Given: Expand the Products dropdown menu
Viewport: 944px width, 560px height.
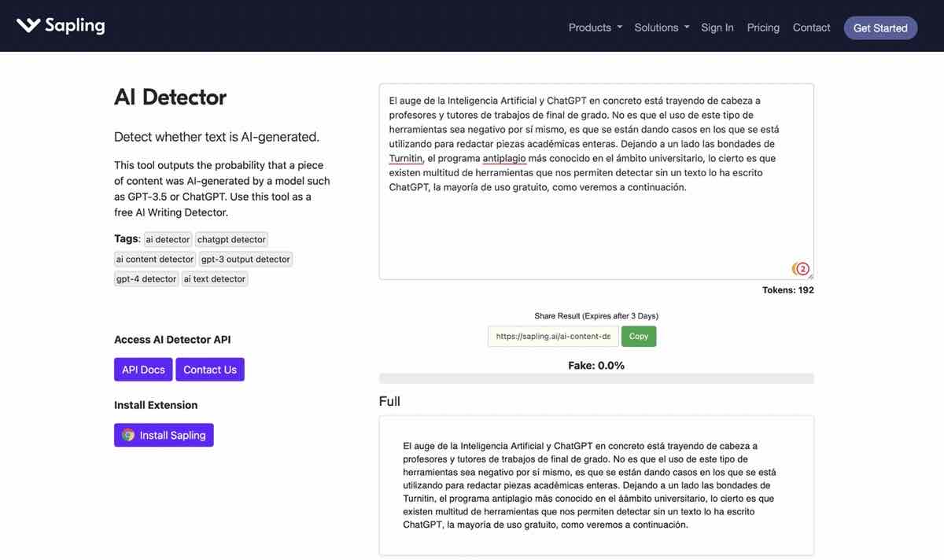Looking at the screenshot, I should click(x=595, y=28).
